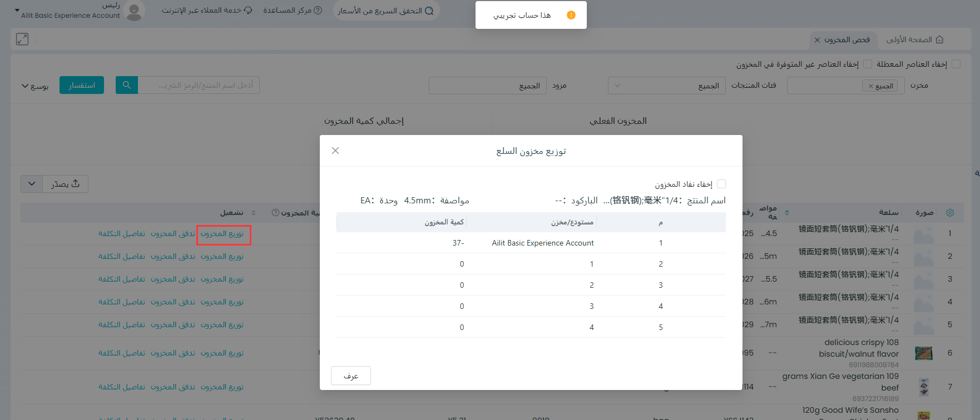Open the table column settings gear
This screenshot has width=980, height=420.
[950, 213]
